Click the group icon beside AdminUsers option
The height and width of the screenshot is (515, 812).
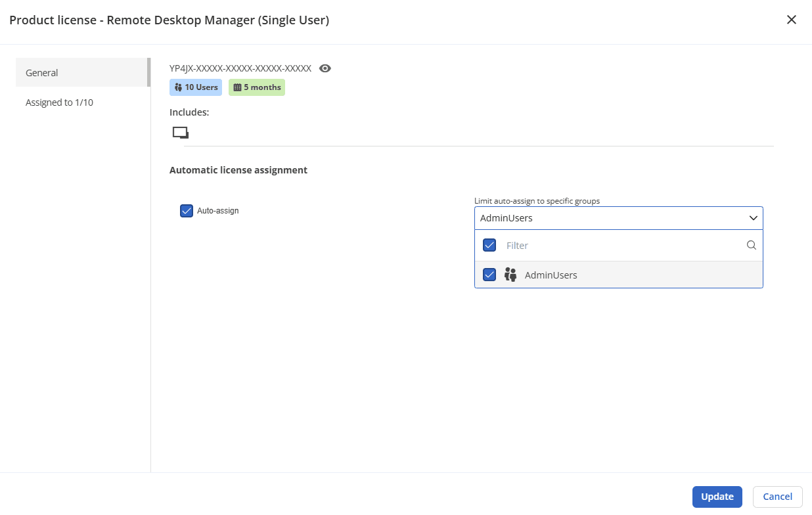tap(510, 275)
